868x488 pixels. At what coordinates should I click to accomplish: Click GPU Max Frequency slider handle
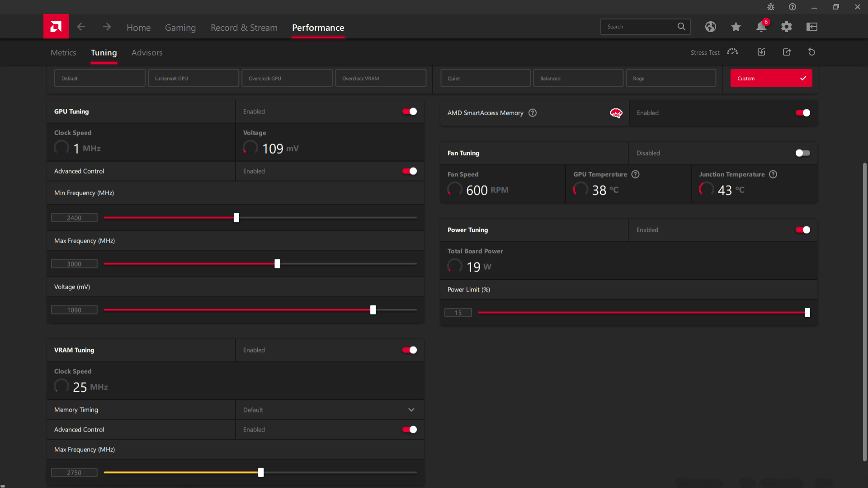click(x=278, y=264)
